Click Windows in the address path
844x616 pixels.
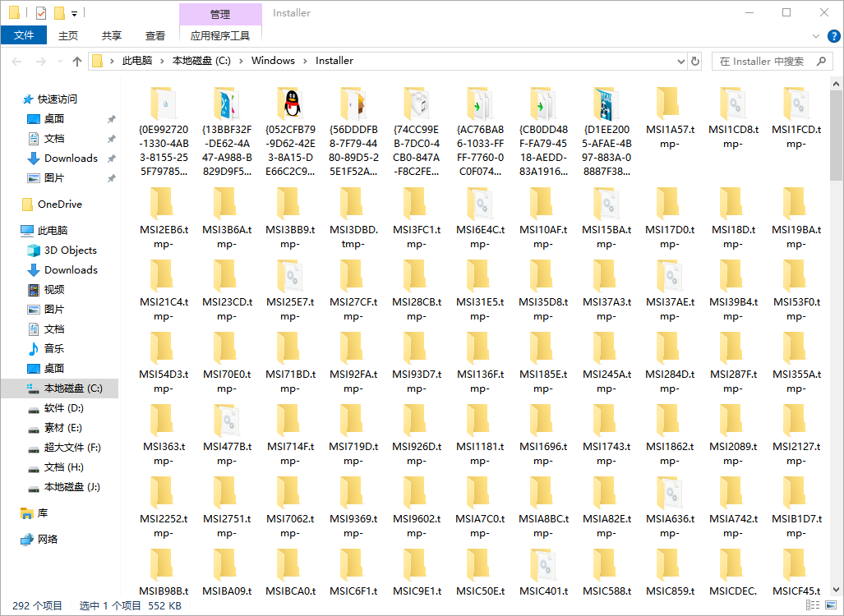[273, 61]
